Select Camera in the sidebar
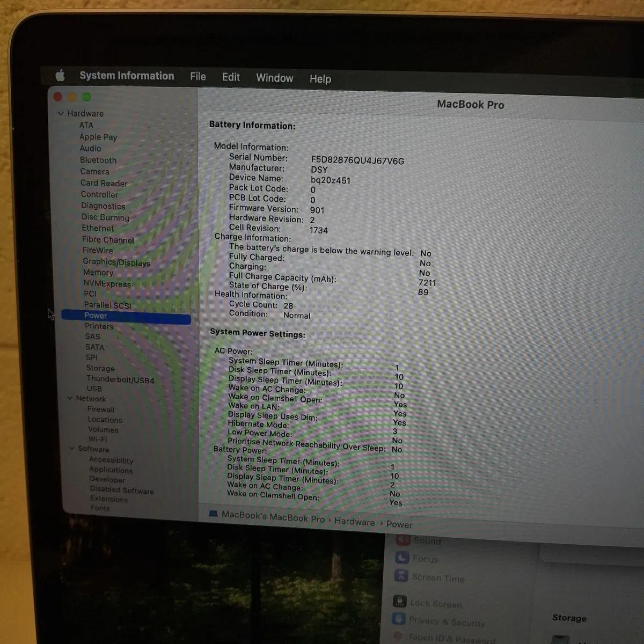Image resolution: width=644 pixels, height=644 pixels. click(94, 171)
